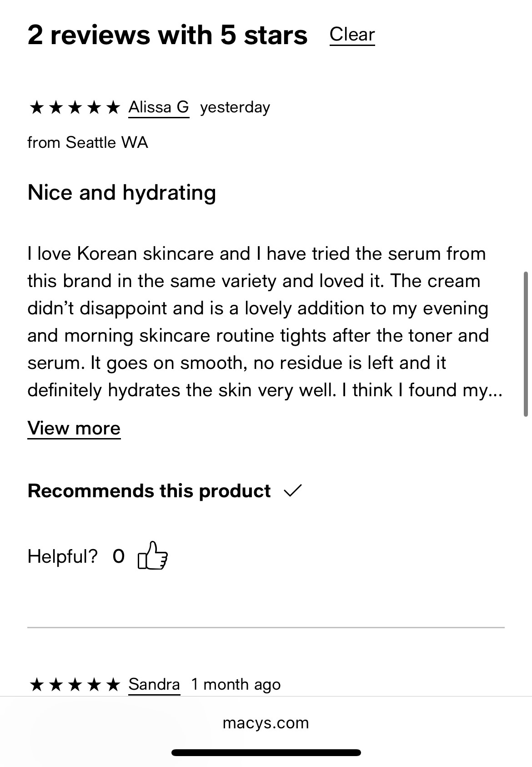Click the Recommends this product checkmark
This screenshot has height=767, width=532.
(292, 490)
